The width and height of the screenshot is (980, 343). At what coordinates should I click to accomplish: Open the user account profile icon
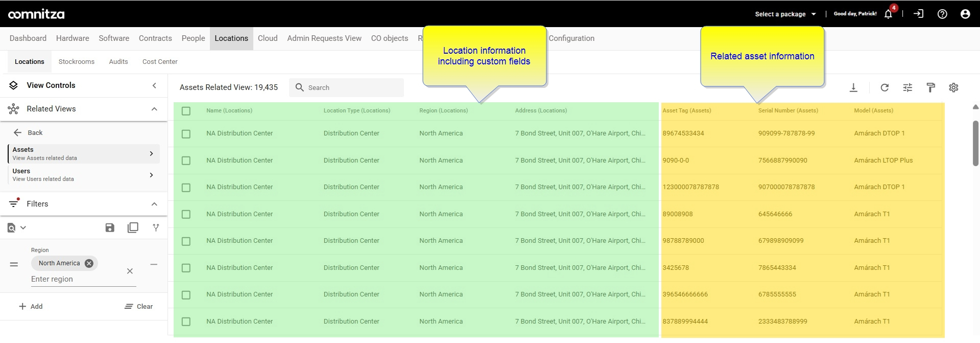[965, 14]
